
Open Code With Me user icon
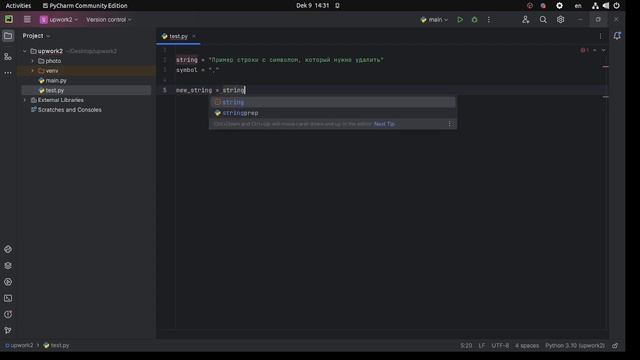click(x=525, y=20)
